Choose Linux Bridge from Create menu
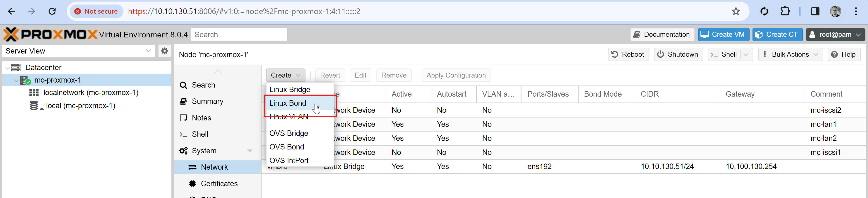Screen dimensions: 868x198 coord(300,89)
